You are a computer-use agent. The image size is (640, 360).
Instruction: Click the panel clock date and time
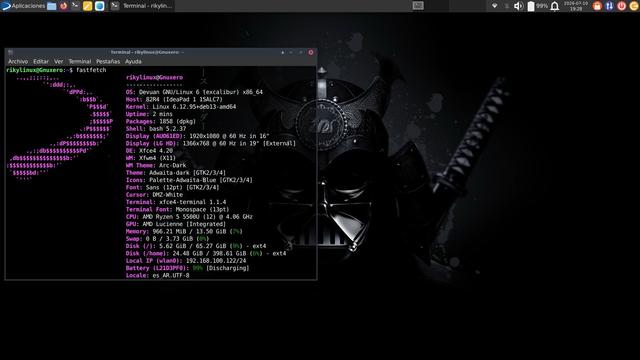[x=576, y=6]
